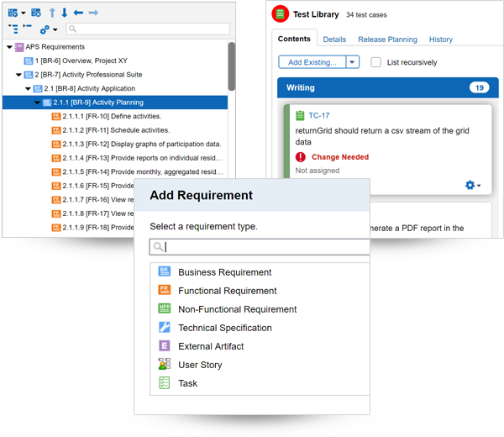Select FR-11 Schedule activities
The height and width of the screenshot is (437, 504).
[116, 130]
